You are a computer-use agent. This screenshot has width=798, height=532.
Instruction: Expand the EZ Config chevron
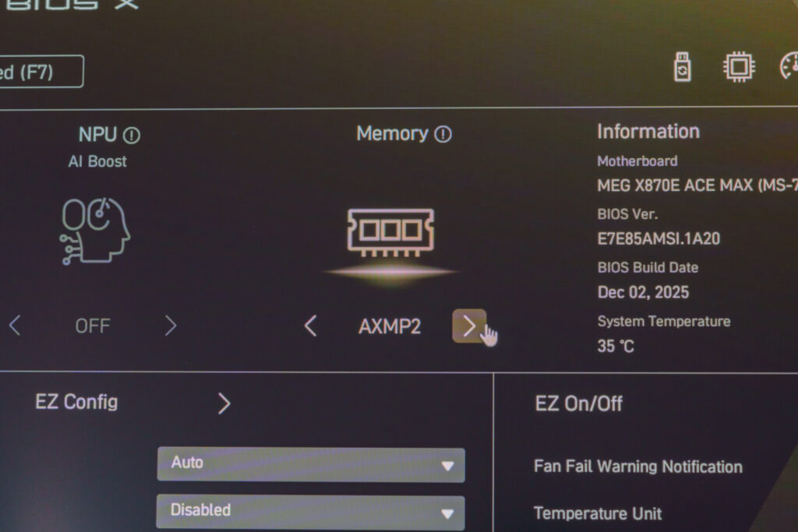coord(224,403)
